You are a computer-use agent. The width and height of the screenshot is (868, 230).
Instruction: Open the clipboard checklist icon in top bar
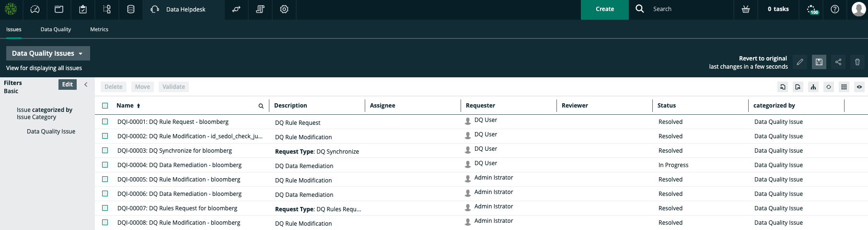tap(82, 9)
